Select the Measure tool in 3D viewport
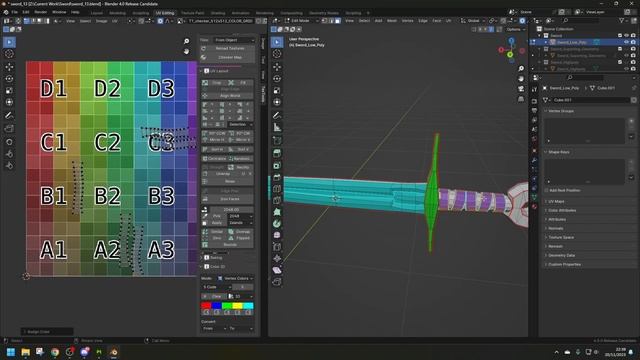The width and height of the screenshot is (640, 360). 277,128
